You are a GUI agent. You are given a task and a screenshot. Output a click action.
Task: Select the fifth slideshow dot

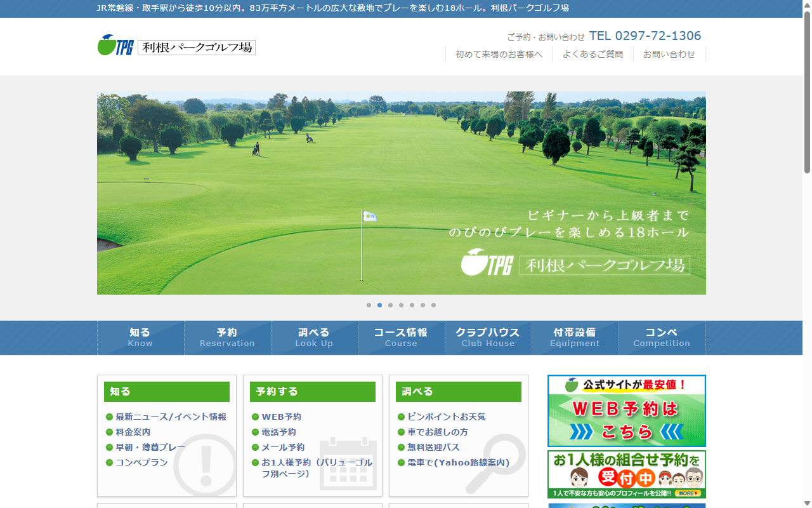point(412,305)
